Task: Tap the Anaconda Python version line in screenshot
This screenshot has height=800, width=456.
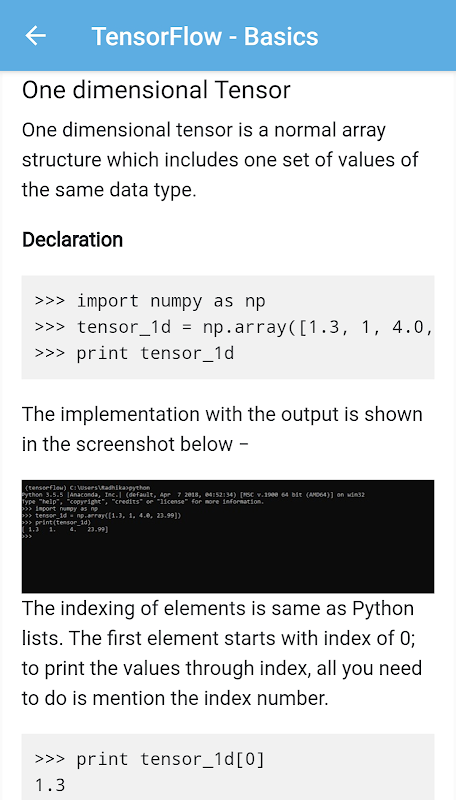Action: click(x=193, y=495)
